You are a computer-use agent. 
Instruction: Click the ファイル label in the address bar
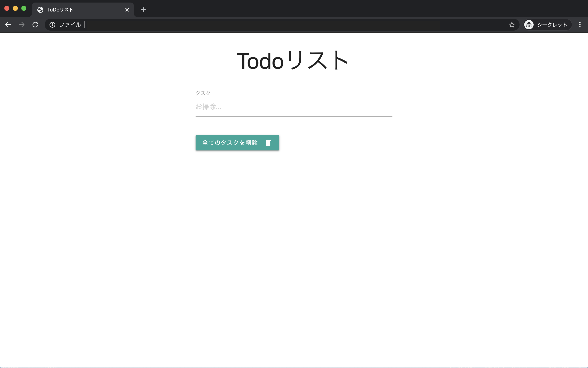pos(70,25)
